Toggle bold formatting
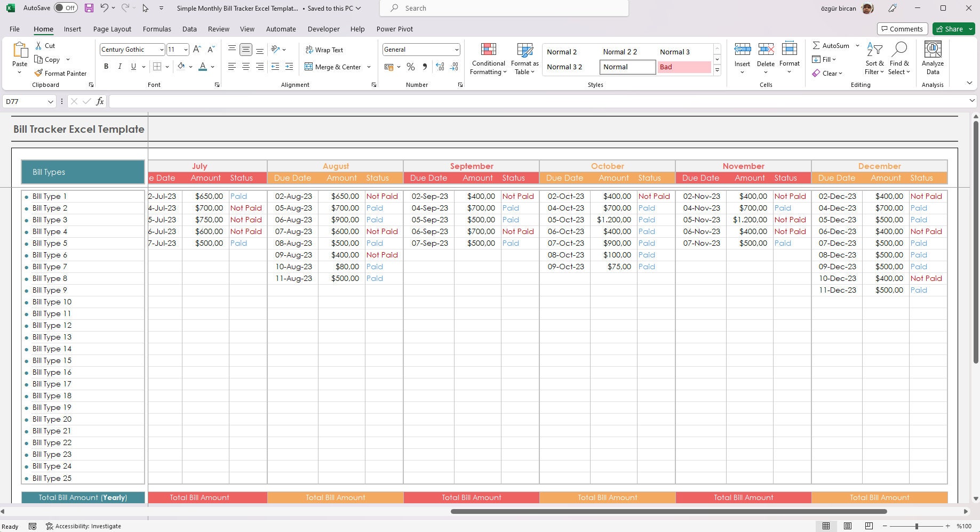Screen dimensions: 980x532 pos(106,67)
